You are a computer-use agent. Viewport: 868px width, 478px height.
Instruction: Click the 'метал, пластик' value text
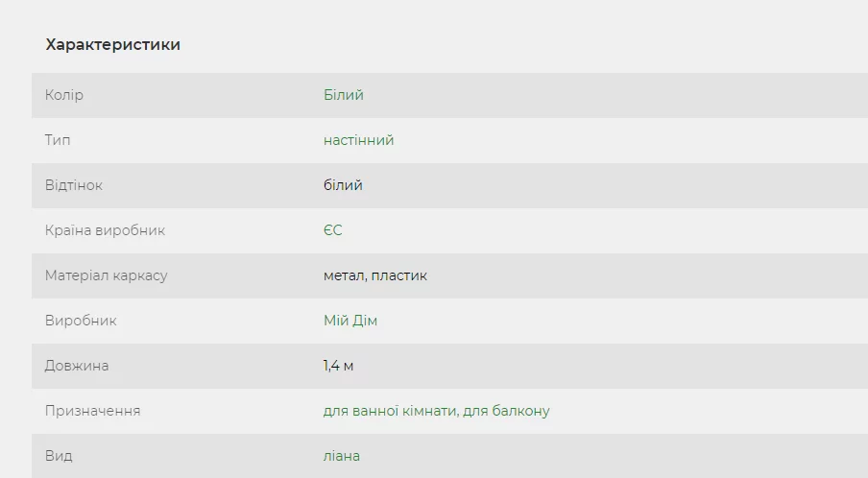coord(375,275)
